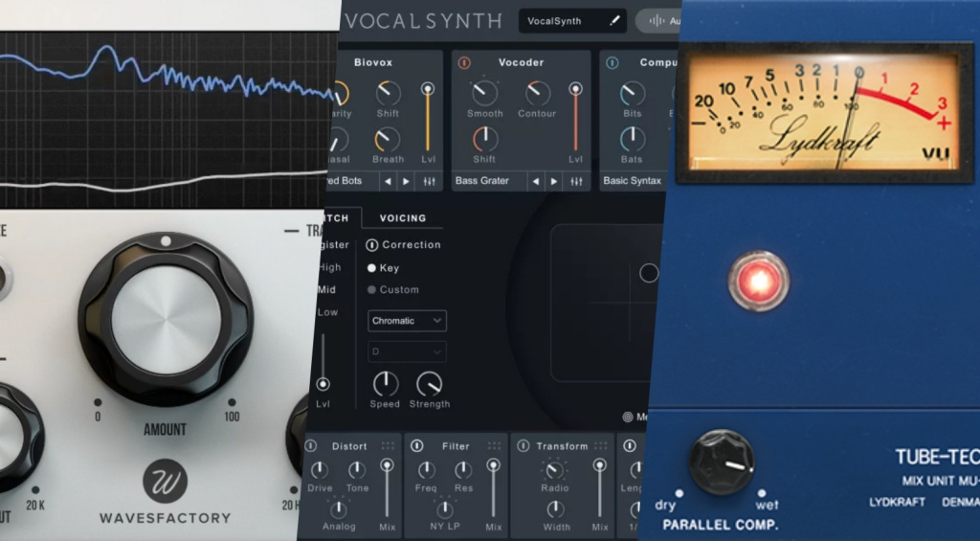Screen dimensions: 980x541
Task: Open the D root note dropdown
Action: click(407, 352)
